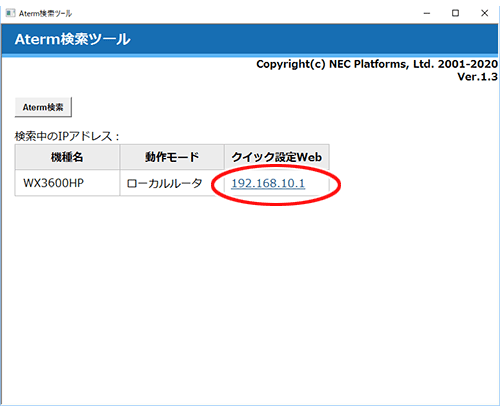
Task: Select the ローカルルータ operation mode cell
Action: coord(172,183)
